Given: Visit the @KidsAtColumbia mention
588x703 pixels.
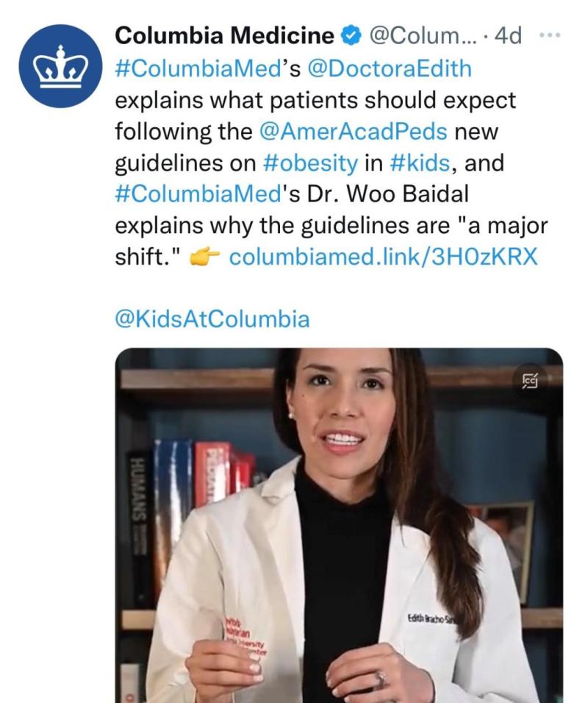Looking at the screenshot, I should point(212,320).
